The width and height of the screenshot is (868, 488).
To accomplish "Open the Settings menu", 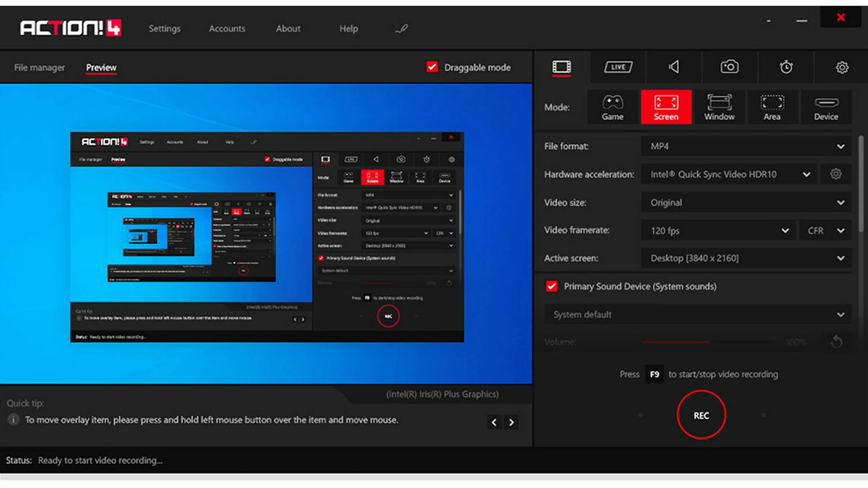I will coord(164,29).
